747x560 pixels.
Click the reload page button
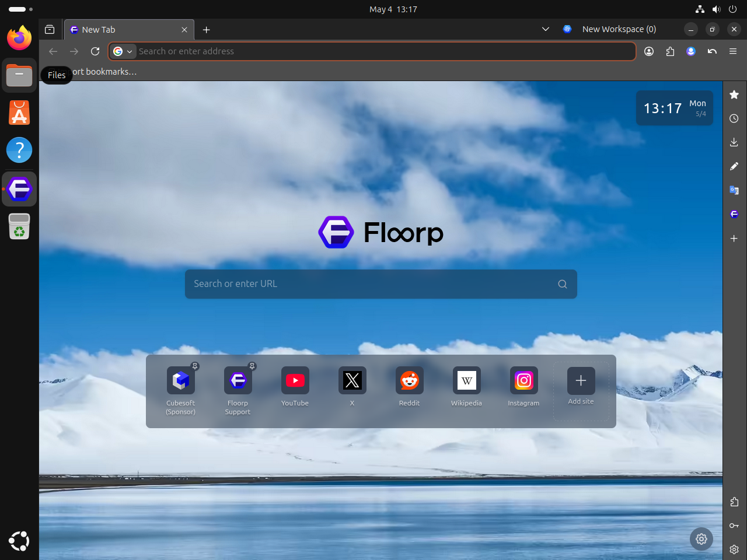(95, 51)
